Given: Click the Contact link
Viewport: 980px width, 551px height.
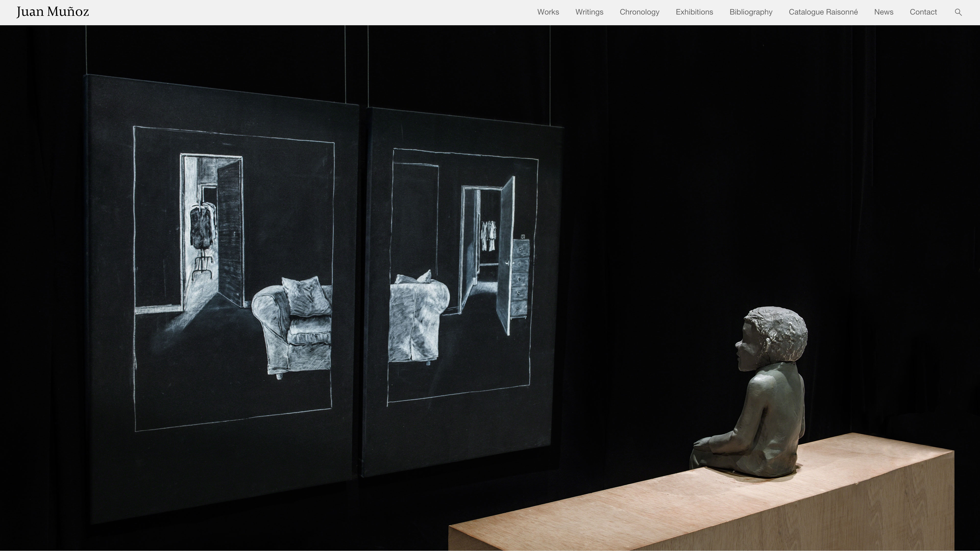Looking at the screenshot, I should [923, 12].
